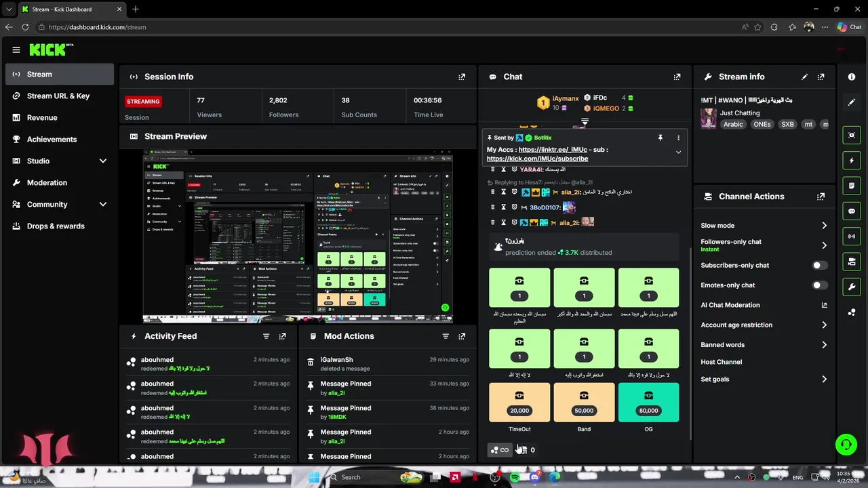Open Drops & rewards page
The image size is (868, 488).
(60, 226)
